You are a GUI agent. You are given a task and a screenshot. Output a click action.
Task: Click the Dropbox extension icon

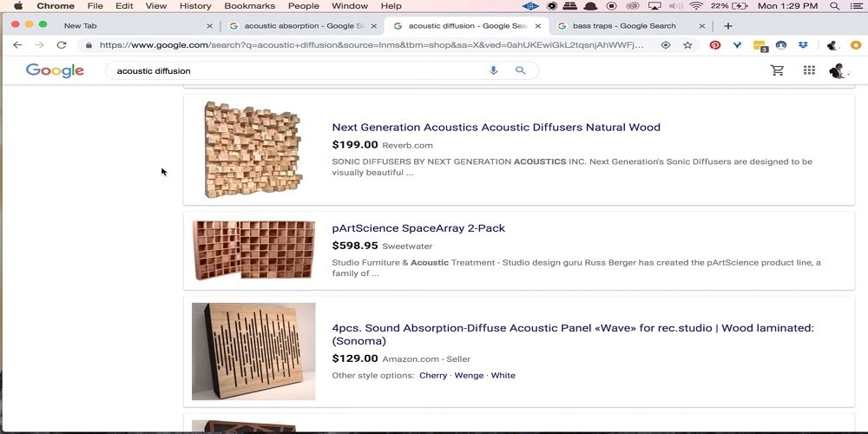tap(803, 45)
